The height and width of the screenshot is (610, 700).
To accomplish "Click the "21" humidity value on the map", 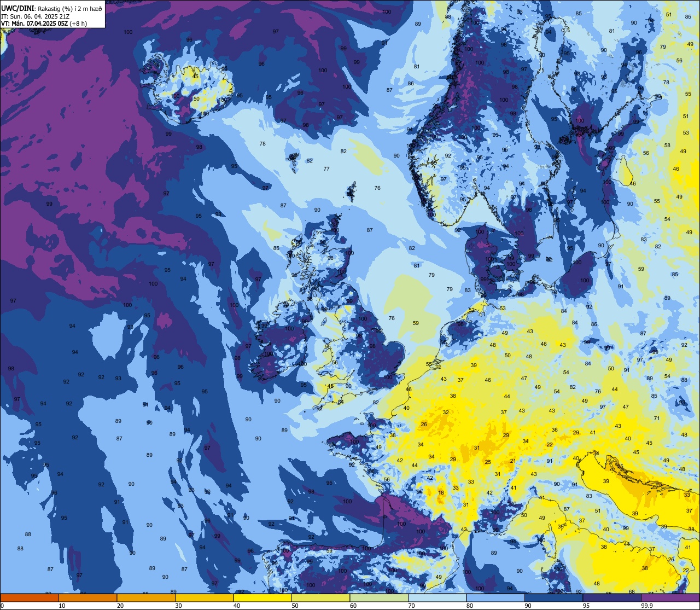I will (513, 461).
